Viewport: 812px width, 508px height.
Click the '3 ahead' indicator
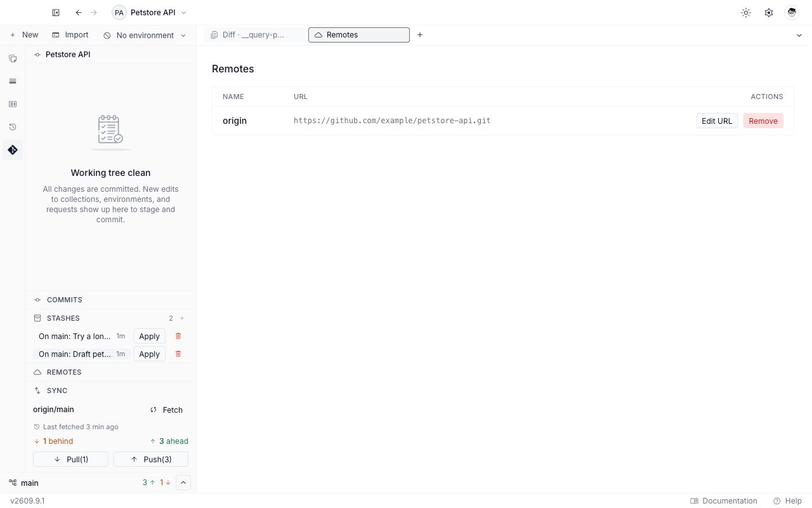coord(169,441)
